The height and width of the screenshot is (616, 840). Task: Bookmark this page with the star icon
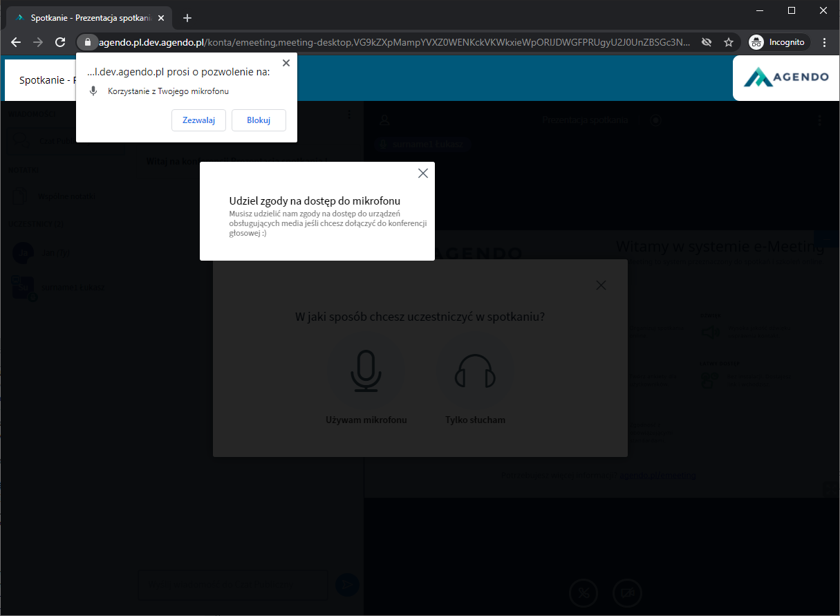(729, 42)
